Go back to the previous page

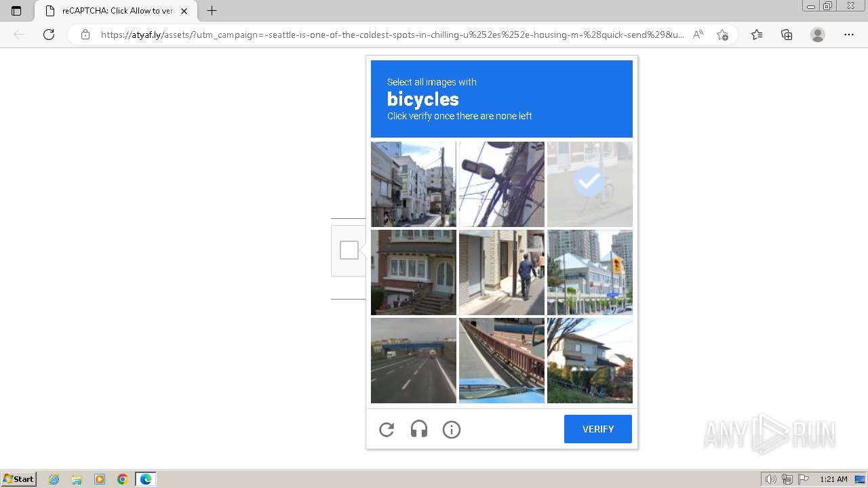coord(19,35)
